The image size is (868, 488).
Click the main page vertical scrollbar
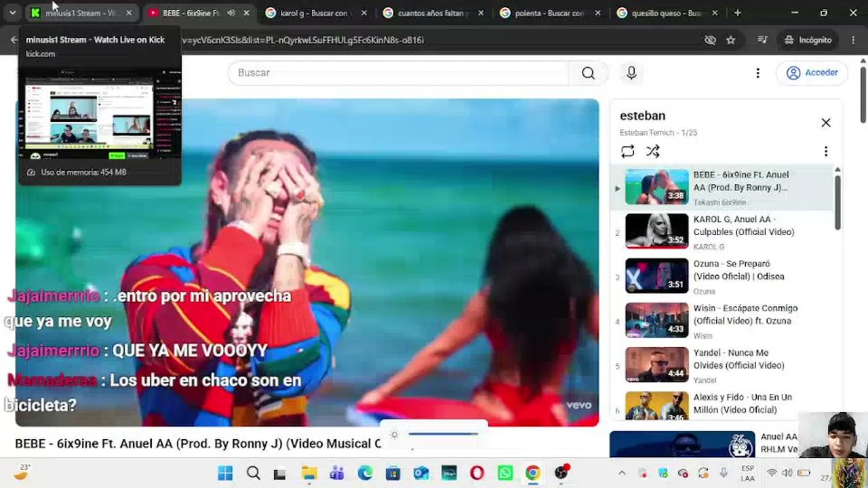(863, 95)
